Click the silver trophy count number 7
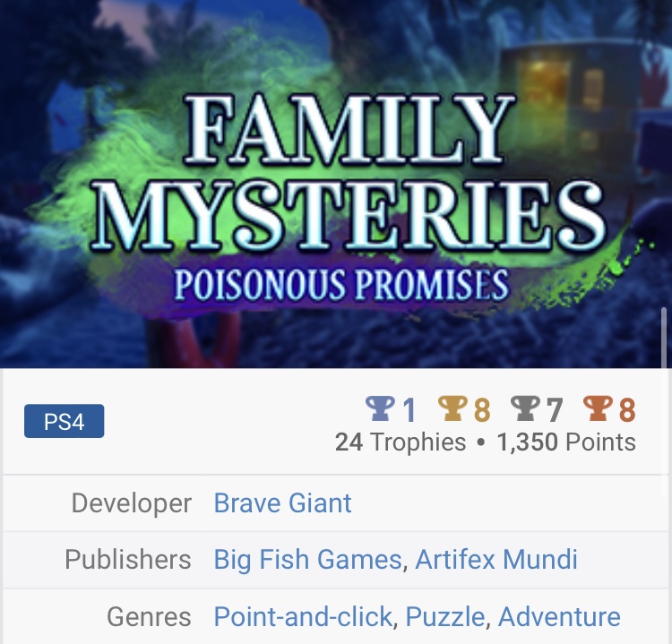 (555, 410)
